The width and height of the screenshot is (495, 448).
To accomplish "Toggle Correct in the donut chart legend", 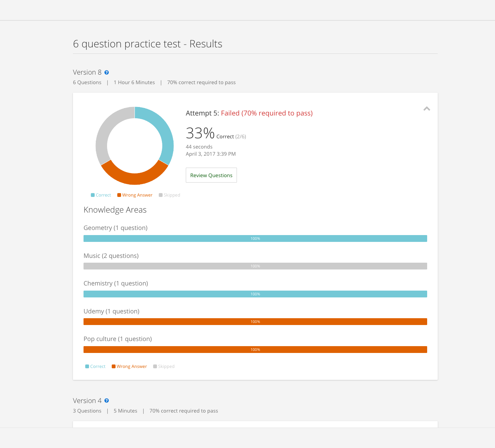I will 101,195.
